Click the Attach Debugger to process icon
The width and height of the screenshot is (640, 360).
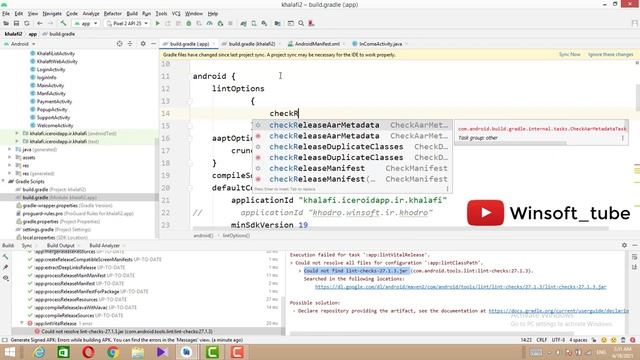pos(220,24)
